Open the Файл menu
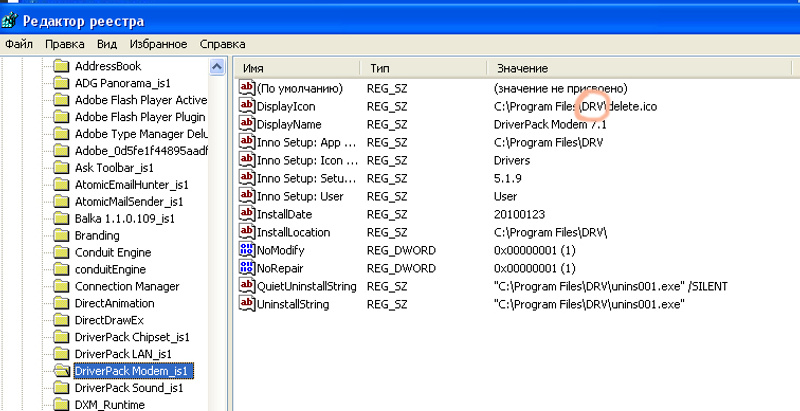 [x=19, y=45]
